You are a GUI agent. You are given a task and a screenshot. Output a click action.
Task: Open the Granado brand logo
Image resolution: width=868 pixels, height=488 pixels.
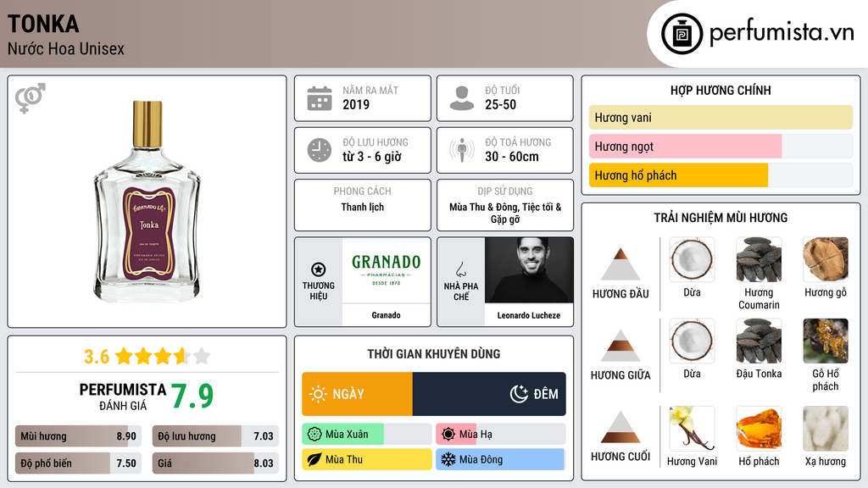[387, 270]
